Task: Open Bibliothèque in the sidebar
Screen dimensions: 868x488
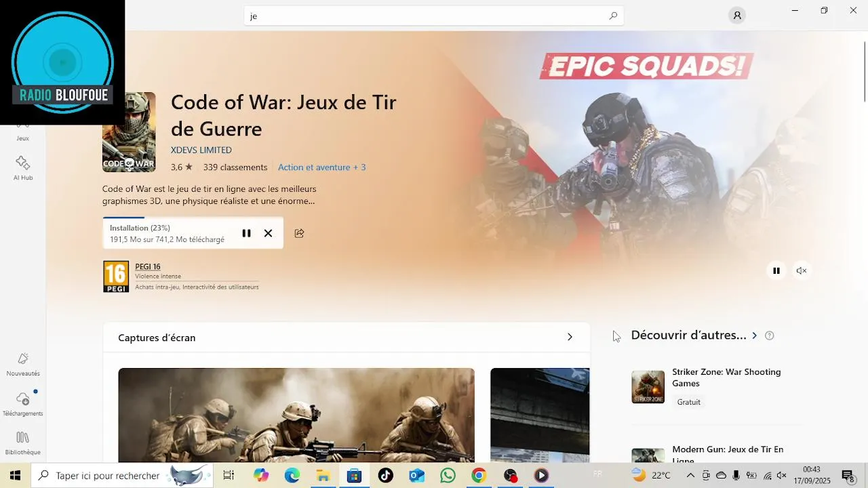Action: pyautogui.click(x=22, y=443)
